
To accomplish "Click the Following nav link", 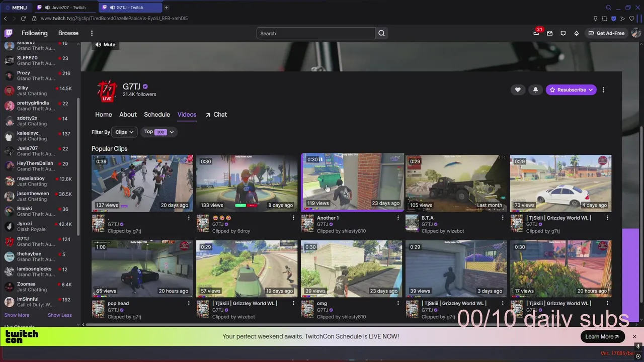I will coord(35,33).
